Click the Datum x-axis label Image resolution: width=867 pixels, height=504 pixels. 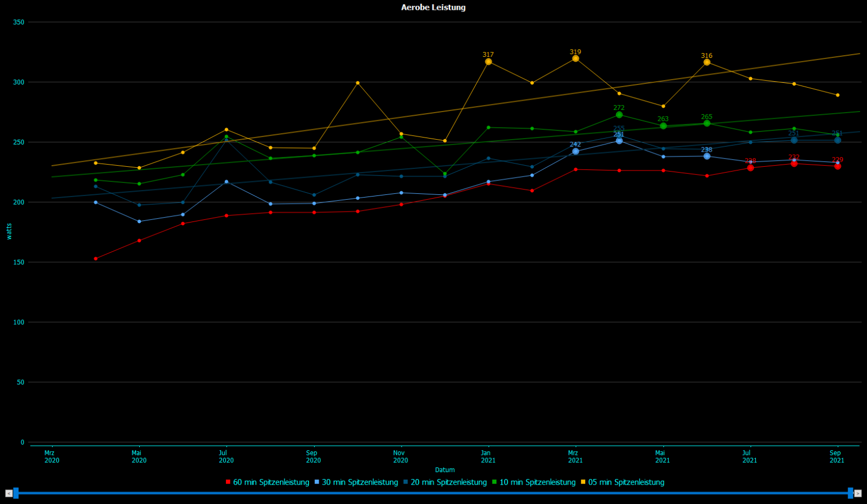pos(445,470)
